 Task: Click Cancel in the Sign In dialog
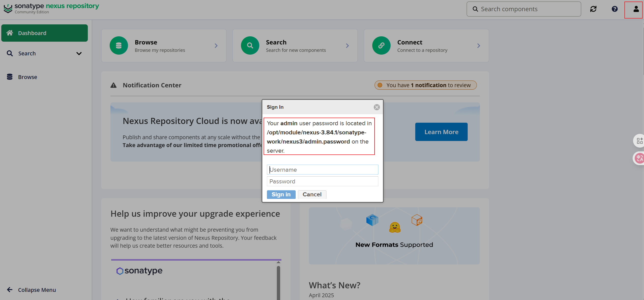[312, 195]
